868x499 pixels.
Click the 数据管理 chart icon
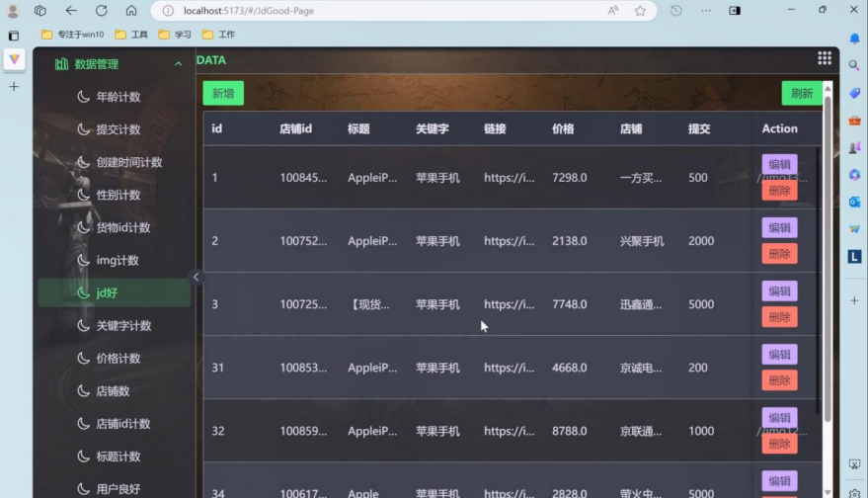pos(61,64)
